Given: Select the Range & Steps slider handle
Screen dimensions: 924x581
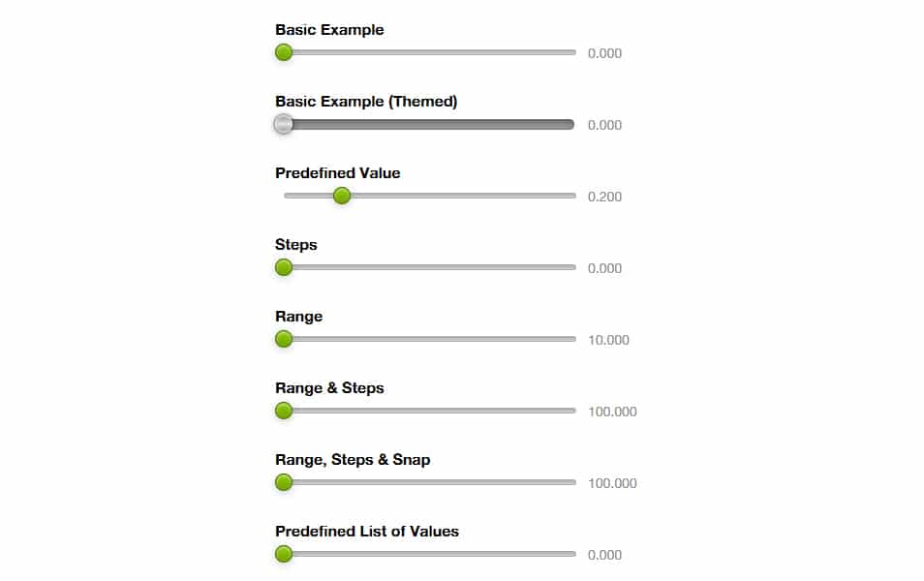Looking at the screenshot, I should coord(284,411).
